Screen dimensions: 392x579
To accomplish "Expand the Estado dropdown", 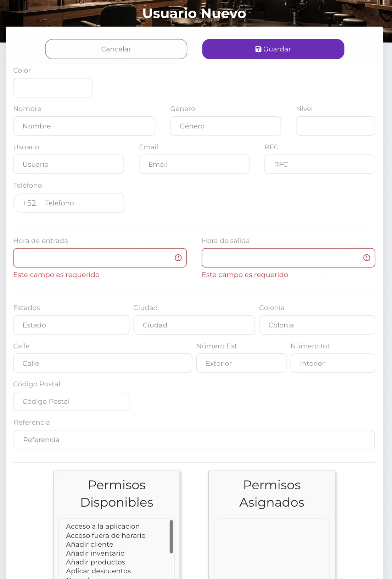I will click(x=71, y=325).
